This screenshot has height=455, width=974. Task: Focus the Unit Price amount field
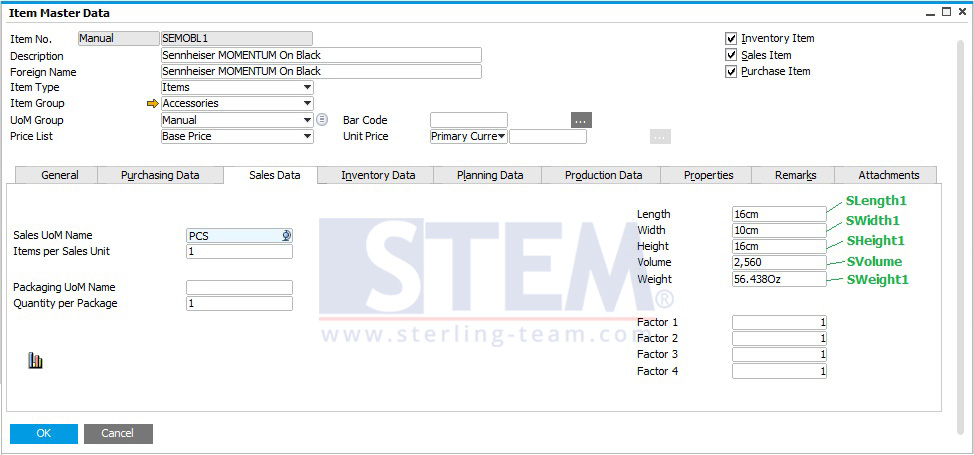548,136
